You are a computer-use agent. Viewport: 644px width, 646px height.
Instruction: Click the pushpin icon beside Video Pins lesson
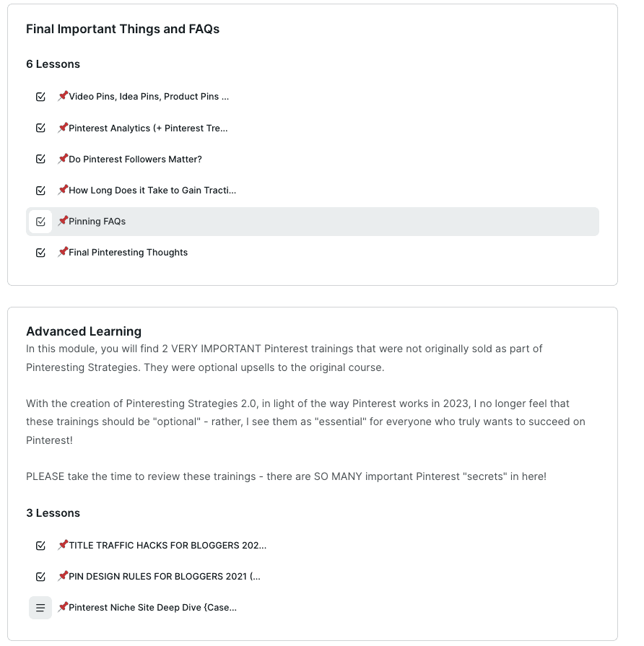point(62,95)
